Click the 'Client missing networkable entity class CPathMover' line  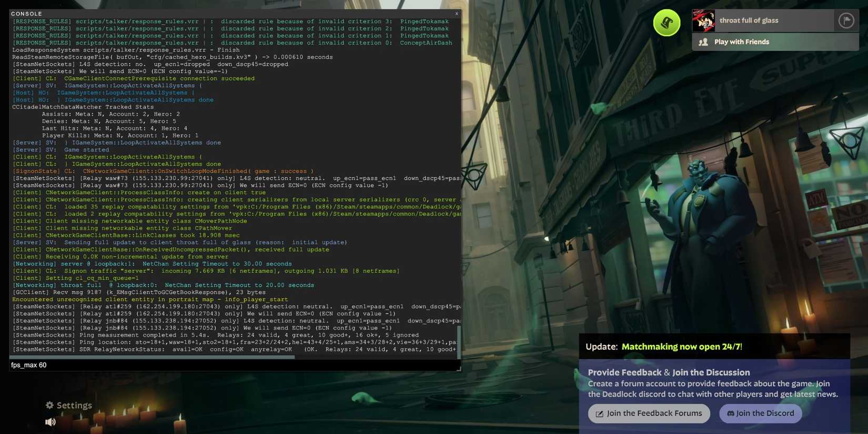click(x=122, y=228)
